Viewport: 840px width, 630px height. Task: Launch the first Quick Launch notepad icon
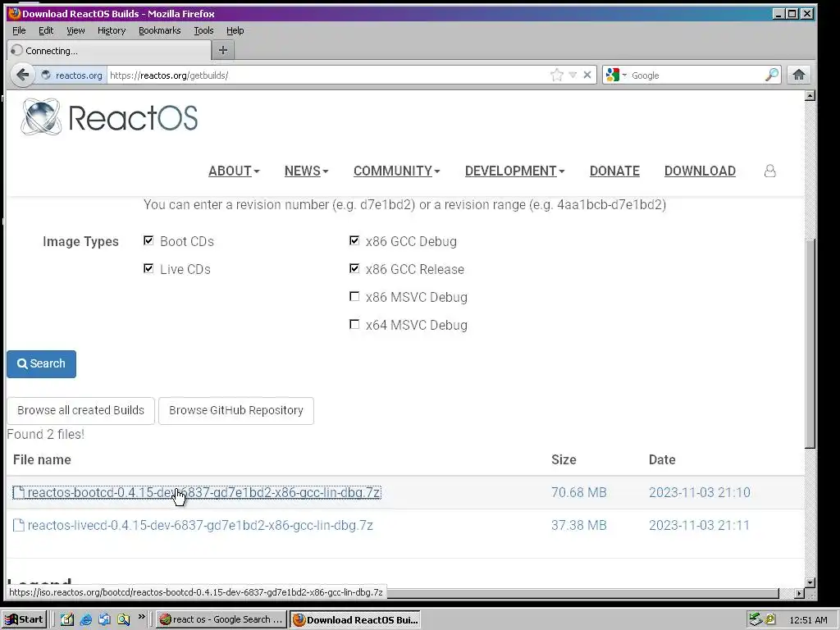(67, 619)
